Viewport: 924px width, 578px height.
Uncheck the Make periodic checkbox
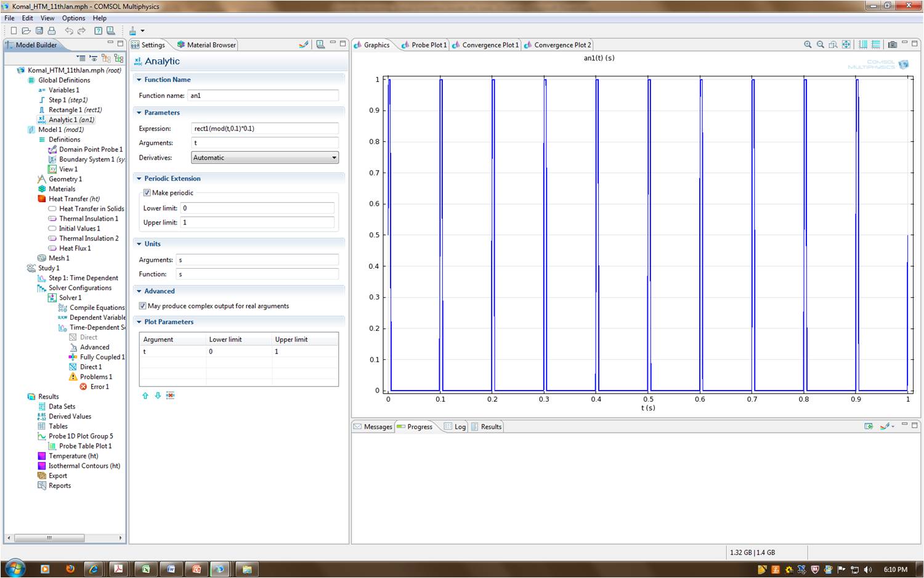pos(147,193)
